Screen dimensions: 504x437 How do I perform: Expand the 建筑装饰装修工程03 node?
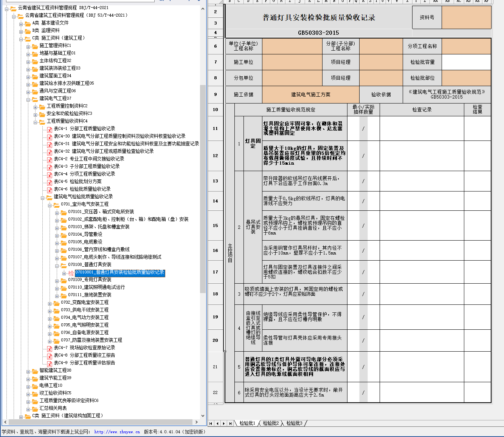coord(28,69)
